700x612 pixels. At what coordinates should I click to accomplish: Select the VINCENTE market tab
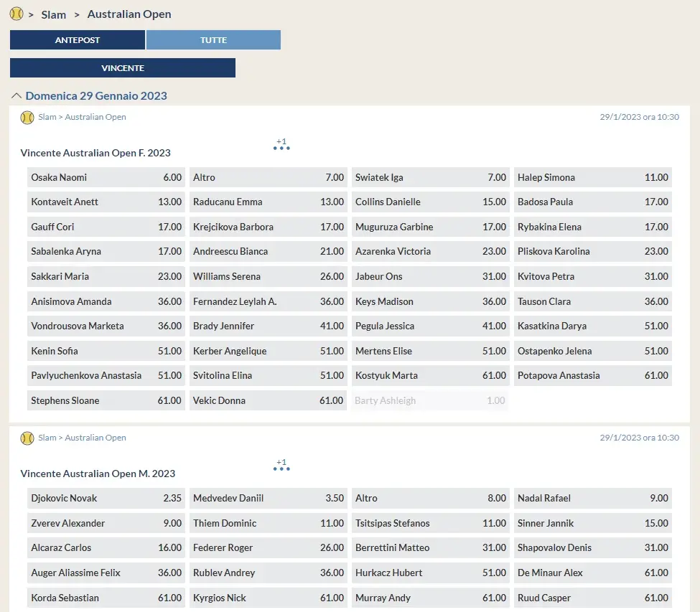click(123, 68)
